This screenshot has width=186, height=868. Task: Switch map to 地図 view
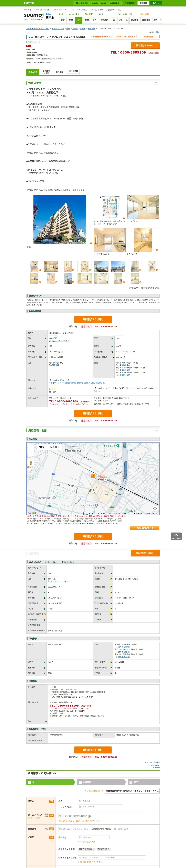pyautogui.click(x=42, y=447)
